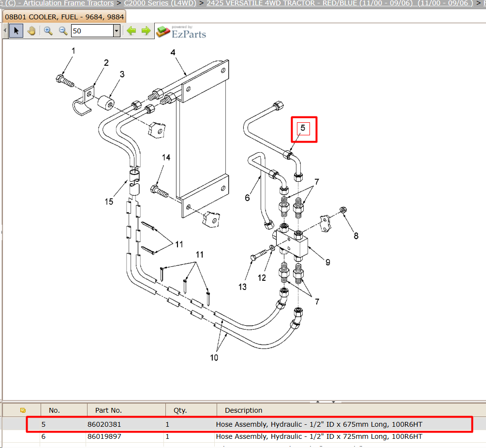Screen dimensions: 486x448
Task: Click callout number 12 on the diagram
Action: [x=262, y=277]
